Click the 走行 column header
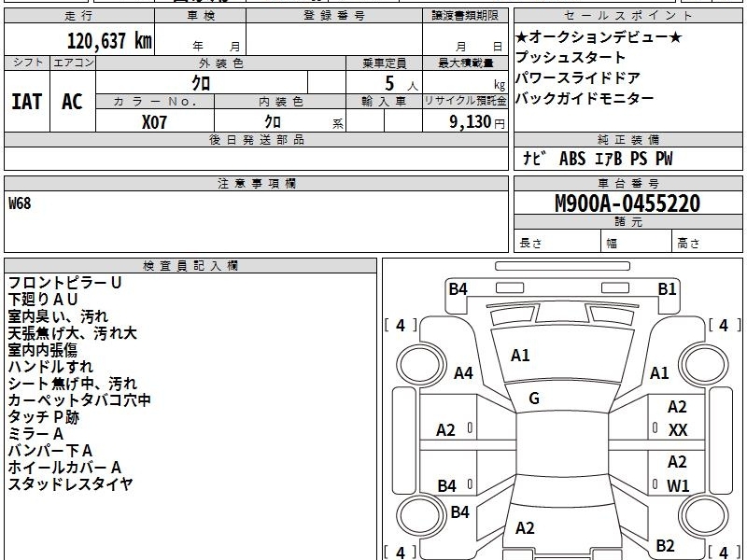Screen dimensions: 747x560 [79, 16]
